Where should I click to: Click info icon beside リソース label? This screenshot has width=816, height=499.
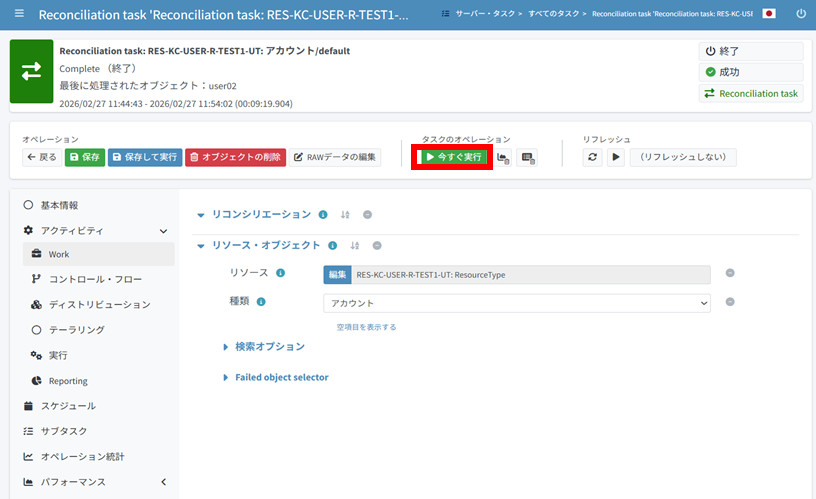point(280,273)
